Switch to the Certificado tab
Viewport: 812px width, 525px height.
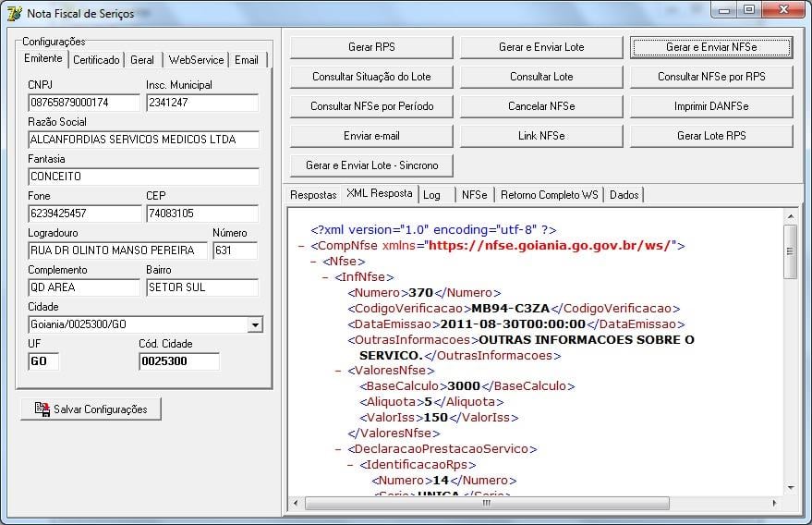pyautogui.click(x=96, y=59)
